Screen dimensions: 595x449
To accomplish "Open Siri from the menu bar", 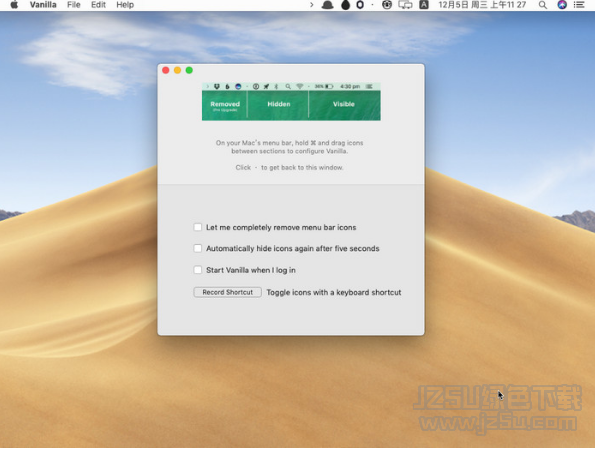I will coord(562,5).
